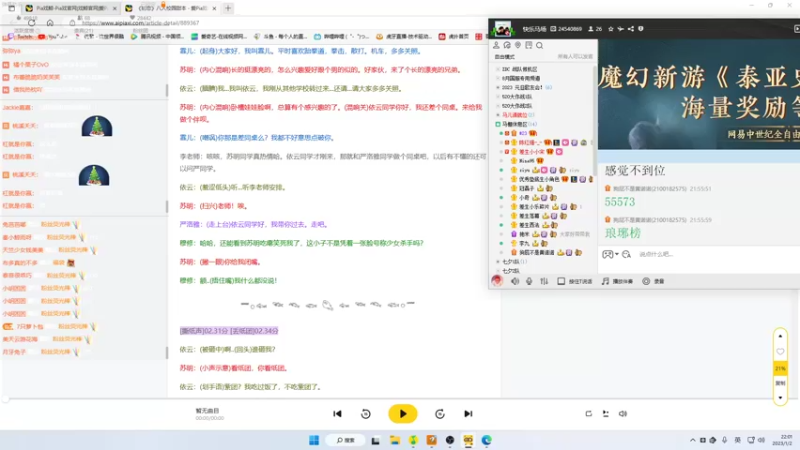Click the YY channel avatar picture
The height and width of the screenshot is (450, 800).
click(503, 29)
